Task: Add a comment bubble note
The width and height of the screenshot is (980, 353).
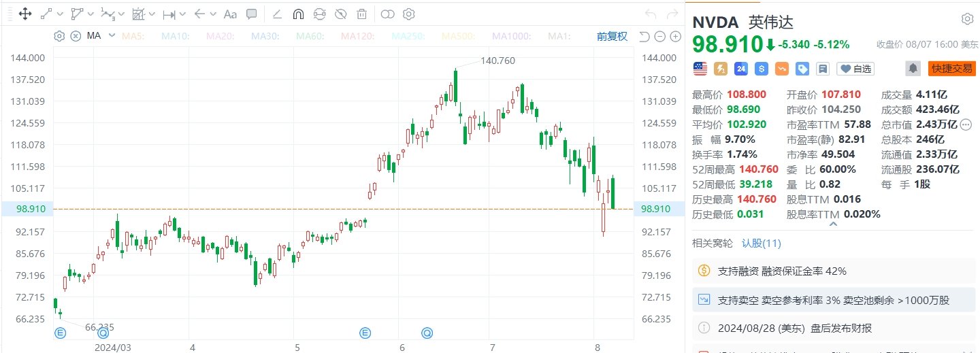Action: (x=251, y=14)
